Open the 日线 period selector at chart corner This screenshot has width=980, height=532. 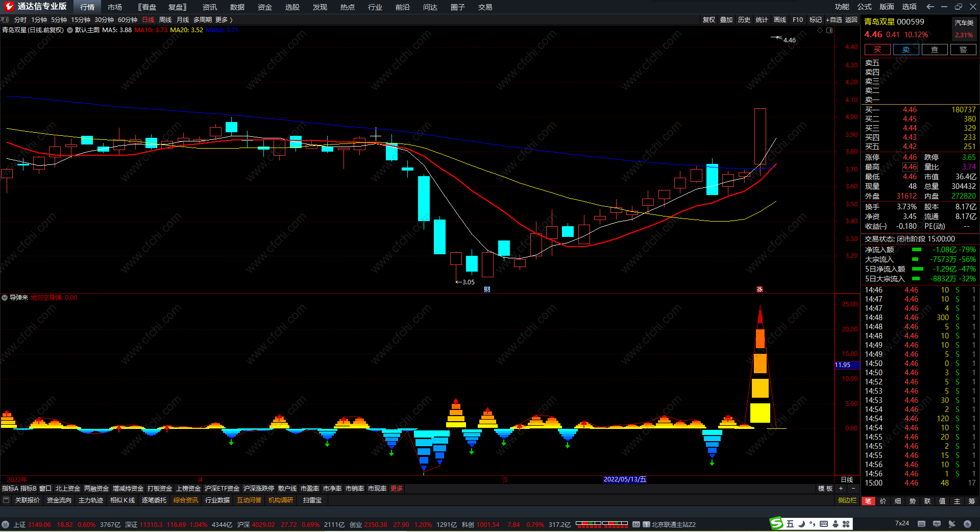click(847, 480)
